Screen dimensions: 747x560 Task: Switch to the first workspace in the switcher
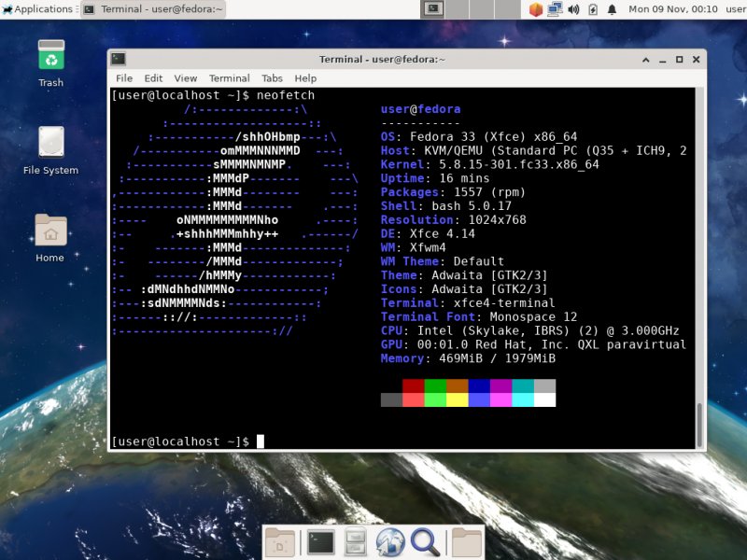[x=432, y=9]
